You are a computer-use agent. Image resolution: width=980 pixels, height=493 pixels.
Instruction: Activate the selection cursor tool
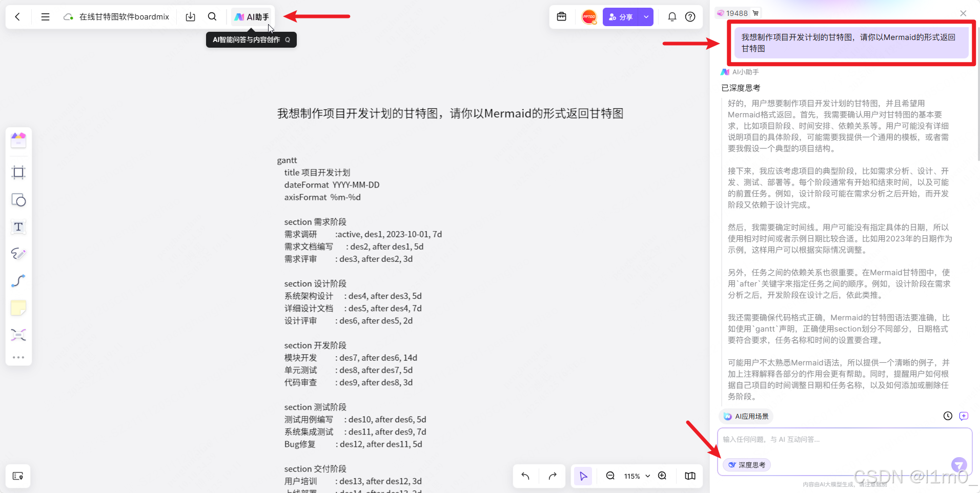[583, 476]
